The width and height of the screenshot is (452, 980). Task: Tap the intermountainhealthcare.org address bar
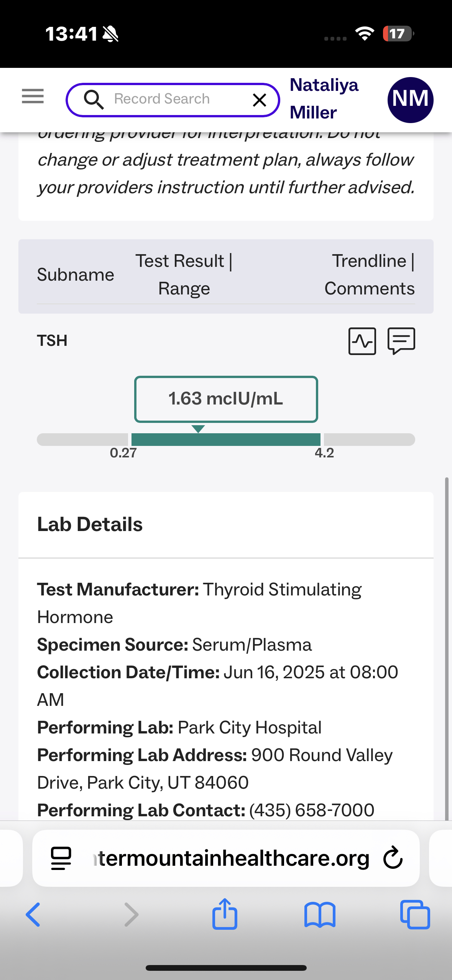click(x=230, y=858)
